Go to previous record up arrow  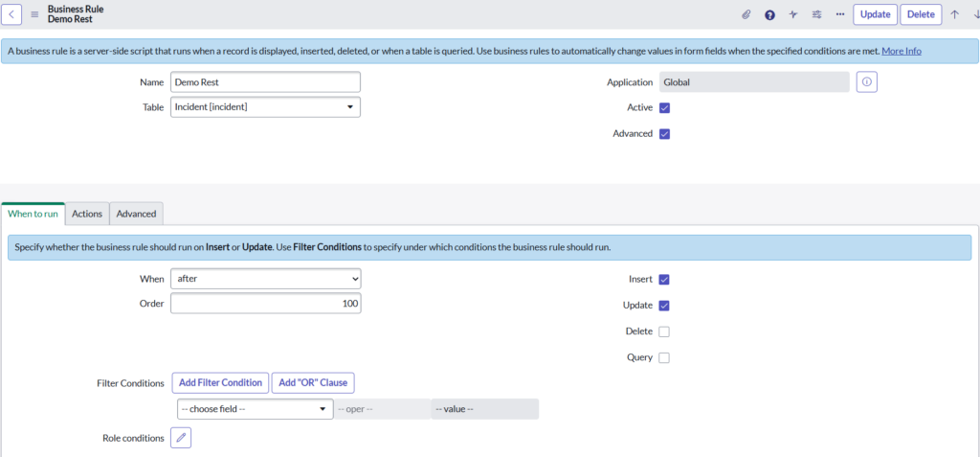coord(954,14)
